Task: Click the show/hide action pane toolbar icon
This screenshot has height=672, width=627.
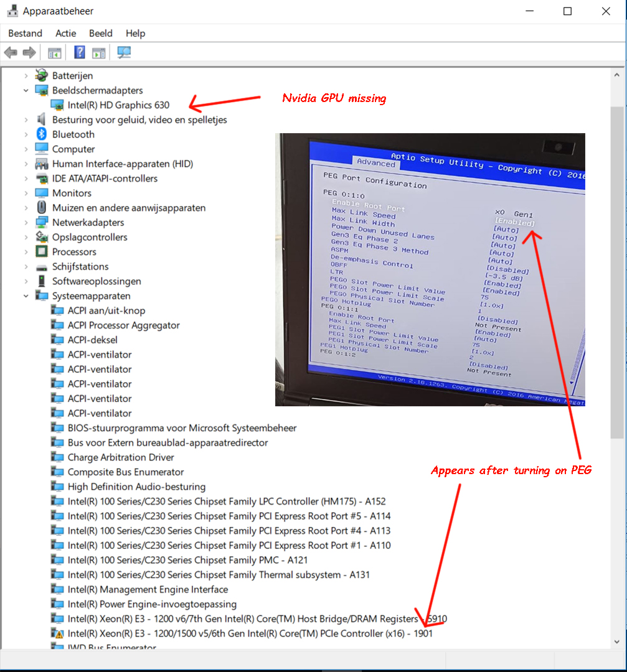Action: click(98, 53)
